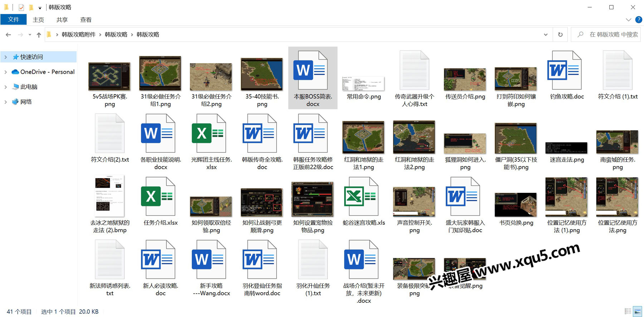Click the Up one level arrow

[x=39, y=35]
